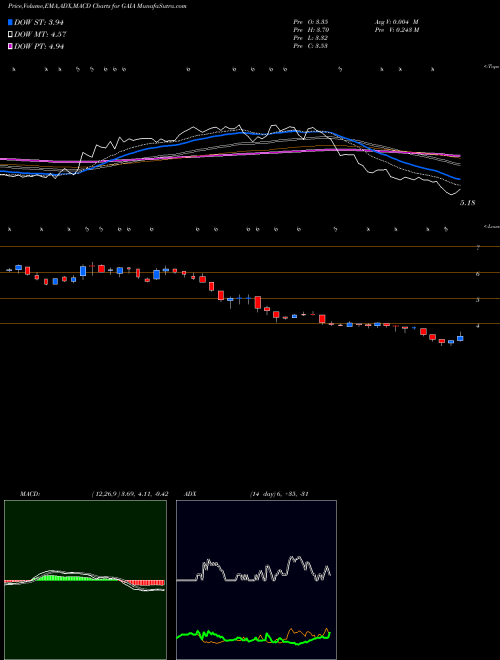
Task: Click the MACD (12,26,9) parameter values
Action: tap(130, 494)
